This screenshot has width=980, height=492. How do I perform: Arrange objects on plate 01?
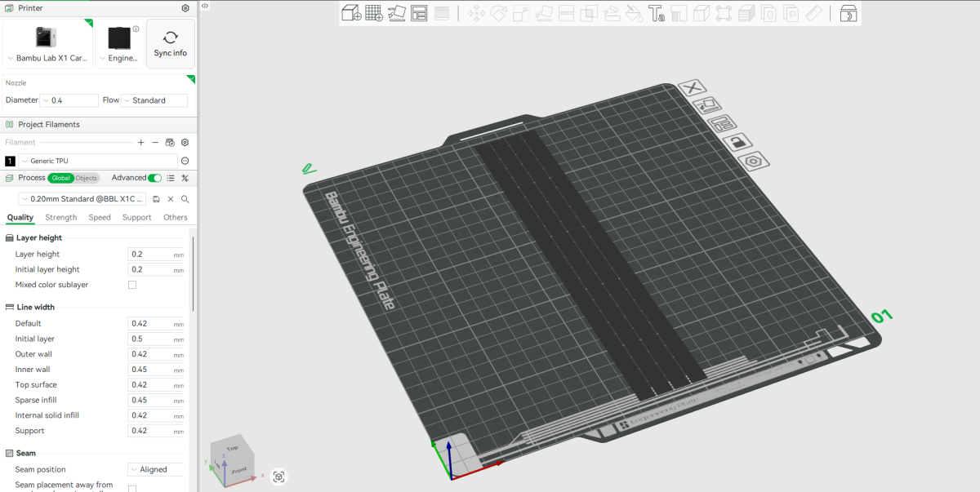(722, 124)
